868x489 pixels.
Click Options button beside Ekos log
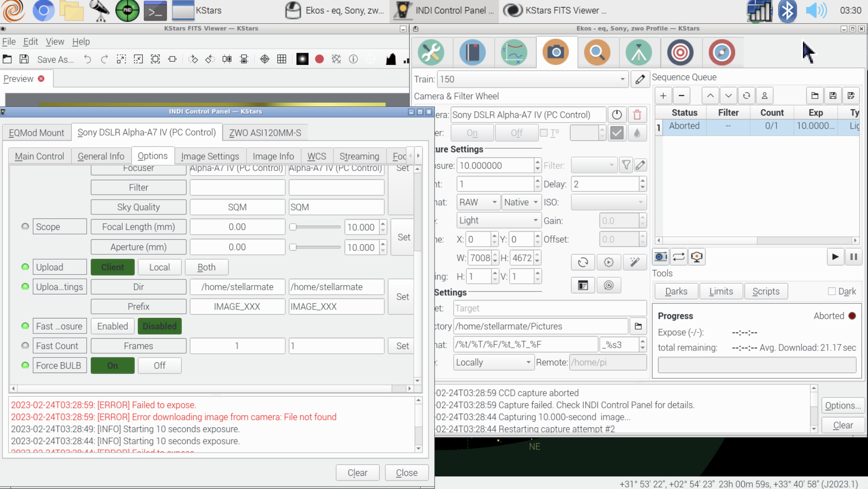[x=843, y=405]
